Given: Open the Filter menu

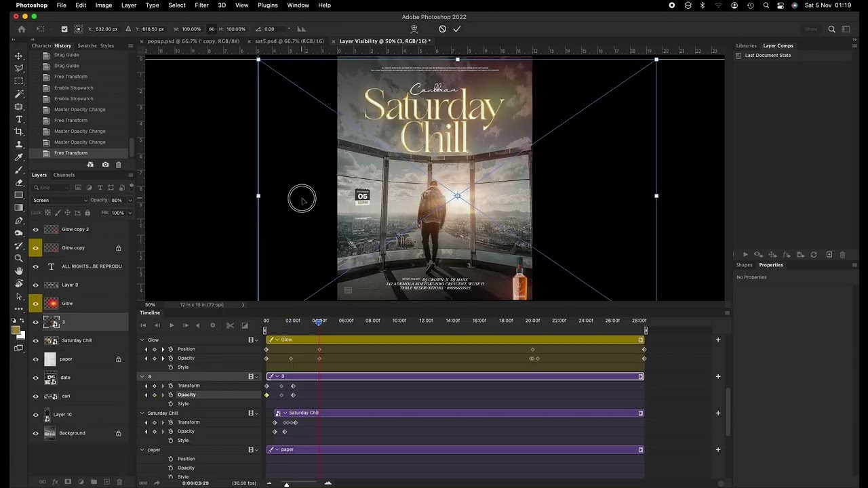Looking at the screenshot, I should click(201, 5).
